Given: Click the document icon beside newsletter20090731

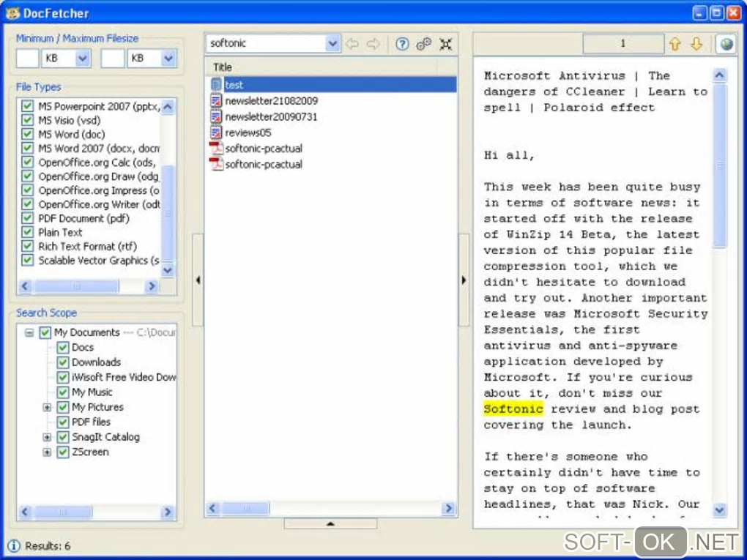Looking at the screenshot, I should pyautogui.click(x=216, y=116).
